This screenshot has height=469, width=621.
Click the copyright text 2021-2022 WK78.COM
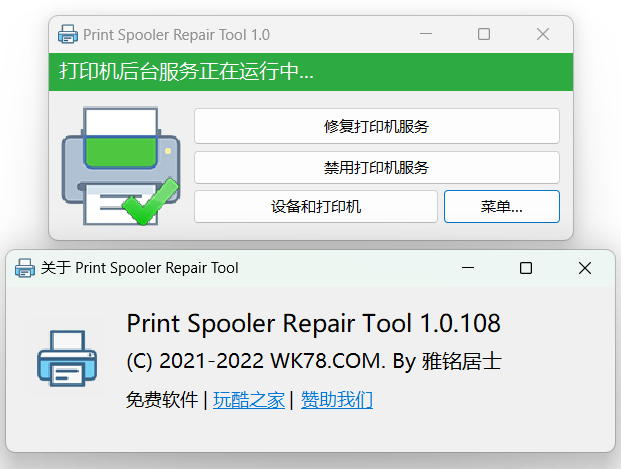click(314, 361)
